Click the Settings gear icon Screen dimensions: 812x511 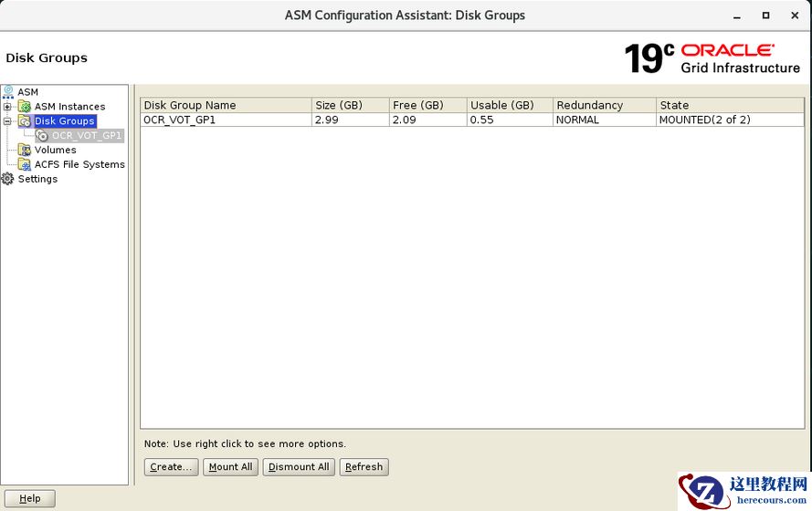point(8,179)
